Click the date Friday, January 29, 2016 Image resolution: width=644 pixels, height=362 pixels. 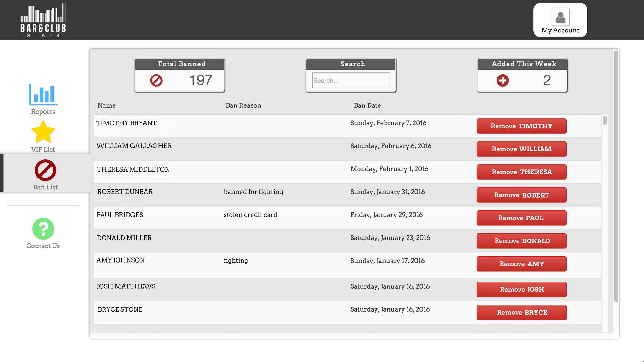(386, 215)
